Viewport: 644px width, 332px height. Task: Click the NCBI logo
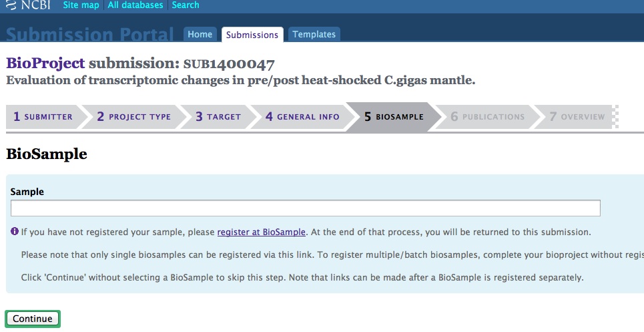[x=30, y=5]
